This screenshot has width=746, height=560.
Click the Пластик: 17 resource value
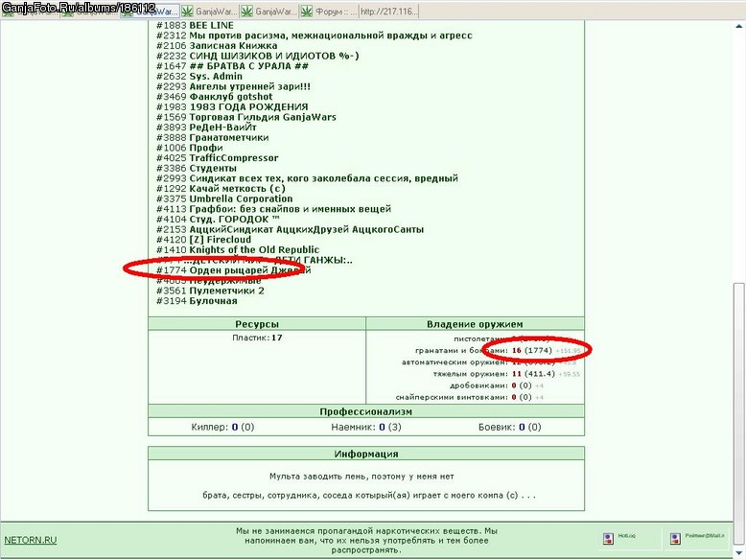coord(257,338)
